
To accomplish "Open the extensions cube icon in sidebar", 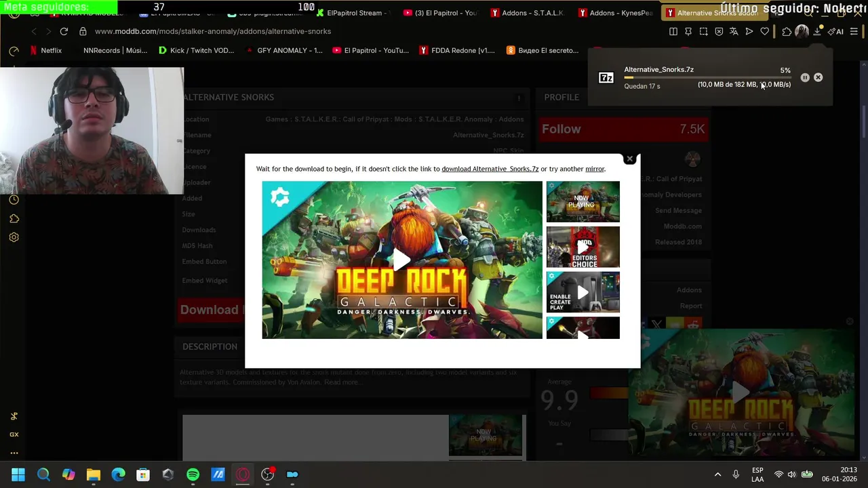I will click(14, 218).
